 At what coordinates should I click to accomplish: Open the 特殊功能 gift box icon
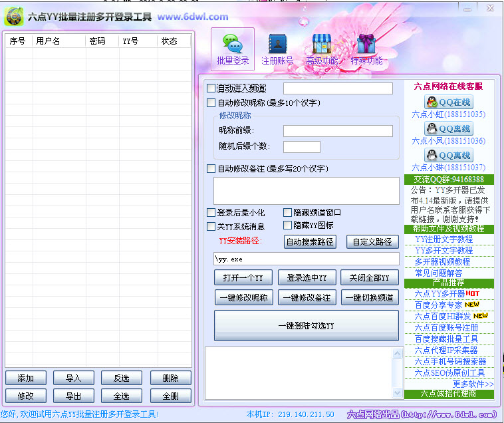point(366,44)
